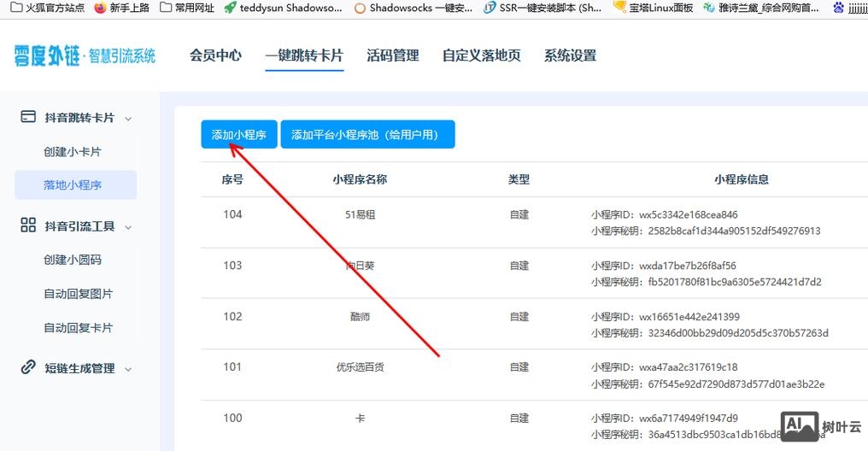The image size is (868, 451).
Task: Open the 活码管理 top menu
Action: point(392,56)
